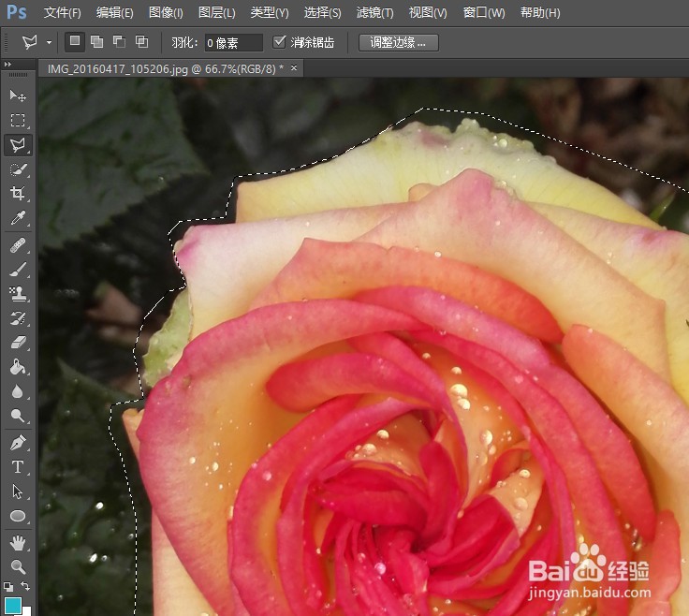Select the Hand tool

(x=18, y=544)
